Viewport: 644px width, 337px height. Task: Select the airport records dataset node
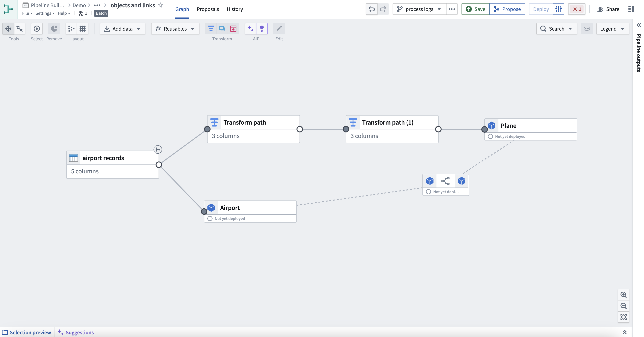pyautogui.click(x=112, y=165)
